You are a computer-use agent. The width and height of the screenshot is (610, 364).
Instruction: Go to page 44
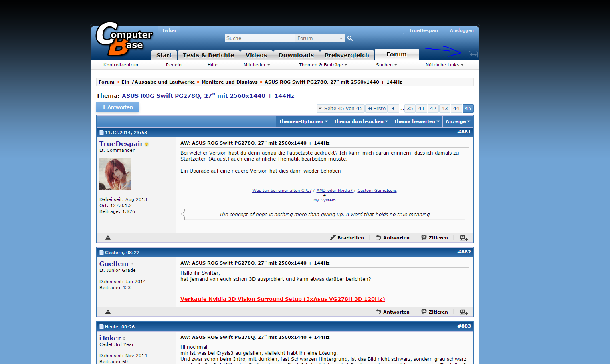[456, 109]
